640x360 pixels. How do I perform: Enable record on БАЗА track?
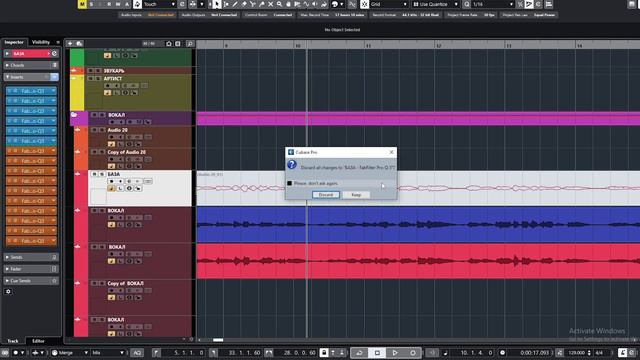111,181
